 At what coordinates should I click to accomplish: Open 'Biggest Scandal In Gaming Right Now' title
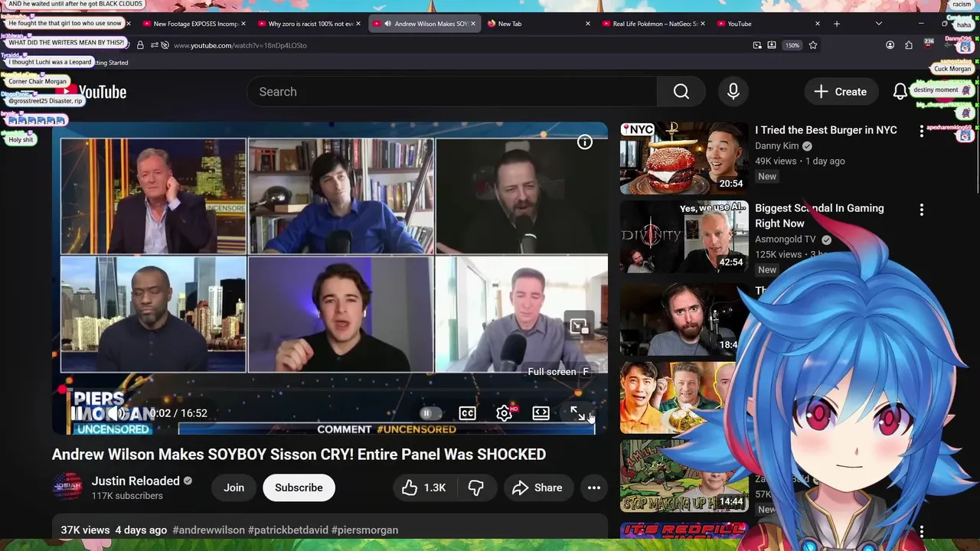tap(819, 216)
